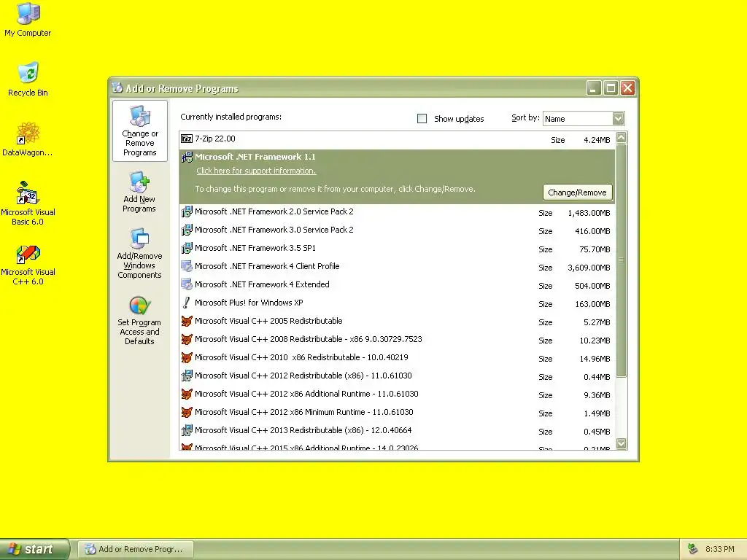The height and width of the screenshot is (560, 747).
Task: Select Visual C++ 2008 Redistributable x86 9.0.30729.7523
Action: click(x=397, y=340)
